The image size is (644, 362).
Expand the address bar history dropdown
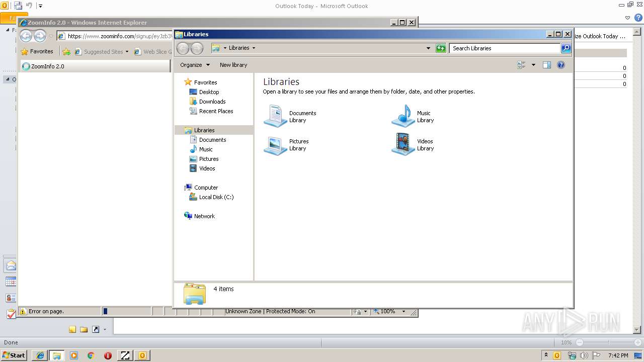428,48
